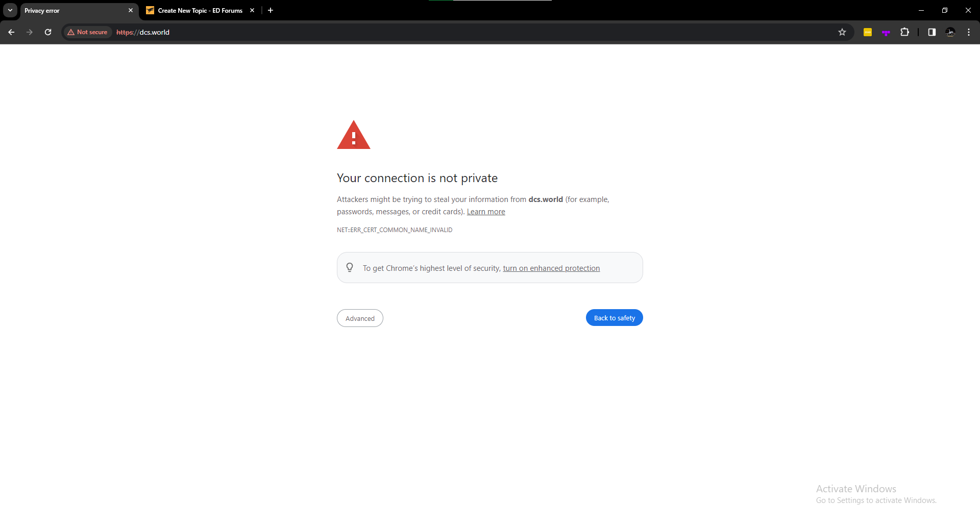Click the dcs.world address bar
The width and height of the screenshot is (980, 530).
[459, 32]
